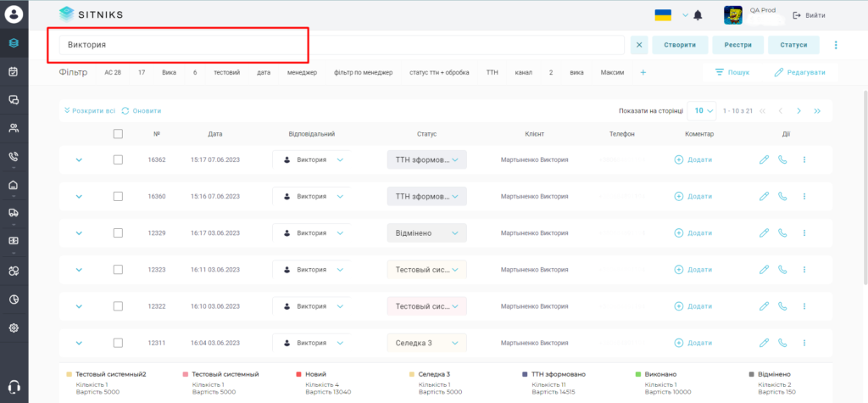The height and width of the screenshot is (403, 868).
Task: Open more actions for order 12329
Action: pyautogui.click(x=804, y=232)
